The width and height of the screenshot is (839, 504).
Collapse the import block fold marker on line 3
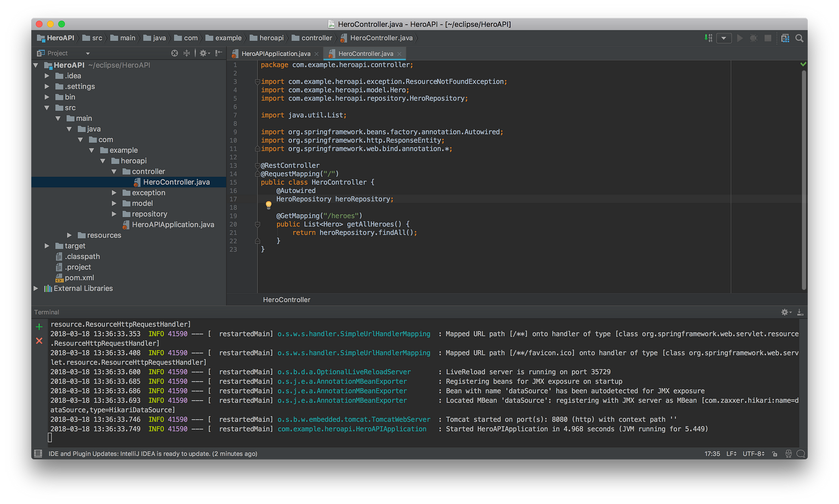[258, 82]
